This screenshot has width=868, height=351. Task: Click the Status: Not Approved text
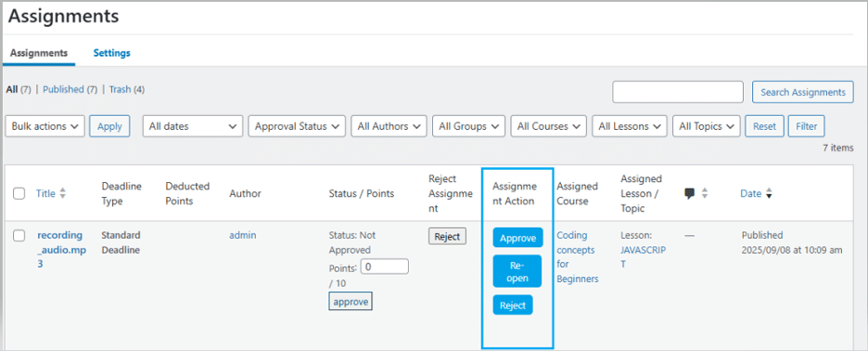coord(351,242)
